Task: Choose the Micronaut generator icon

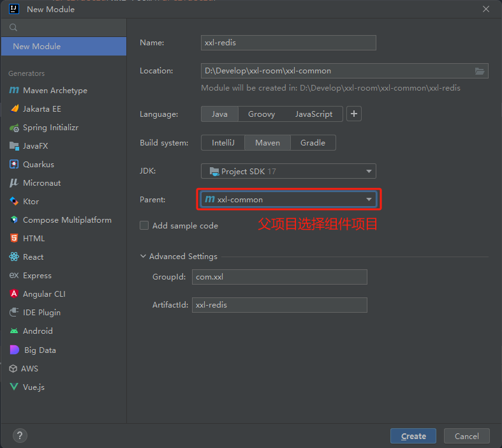Action: click(14, 183)
